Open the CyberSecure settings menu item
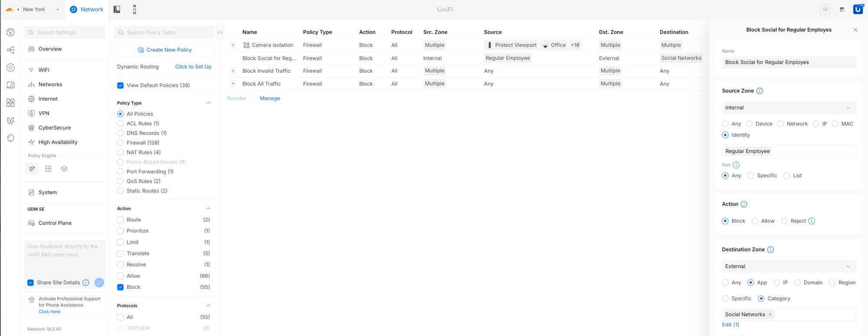This screenshot has width=868, height=336. coord(54,128)
